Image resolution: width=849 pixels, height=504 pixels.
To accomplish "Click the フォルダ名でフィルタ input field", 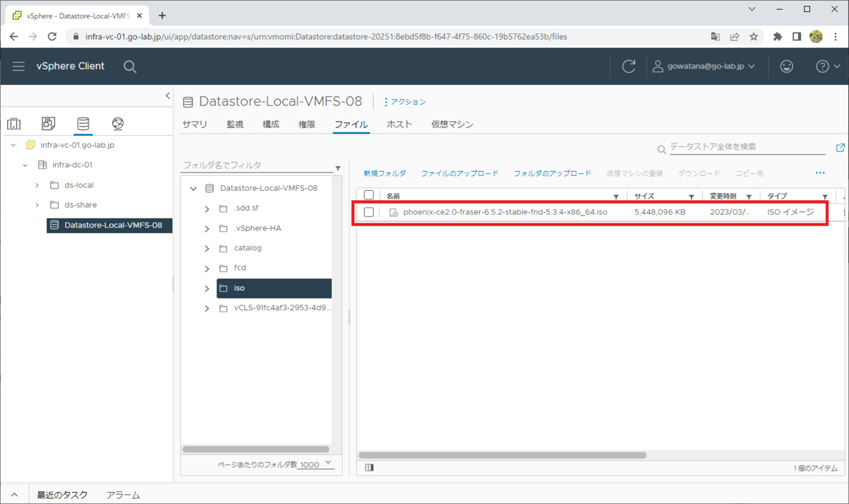I will pyautogui.click(x=257, y=165).
